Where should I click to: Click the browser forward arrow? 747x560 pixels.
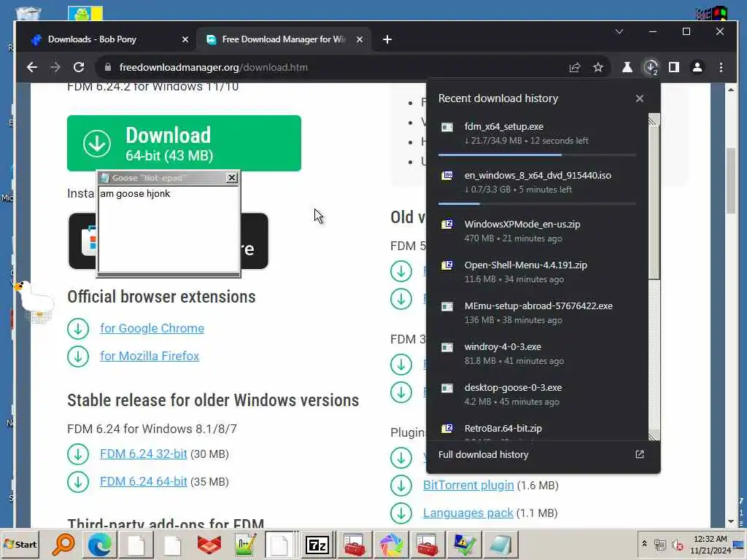(x=55, y=68)
